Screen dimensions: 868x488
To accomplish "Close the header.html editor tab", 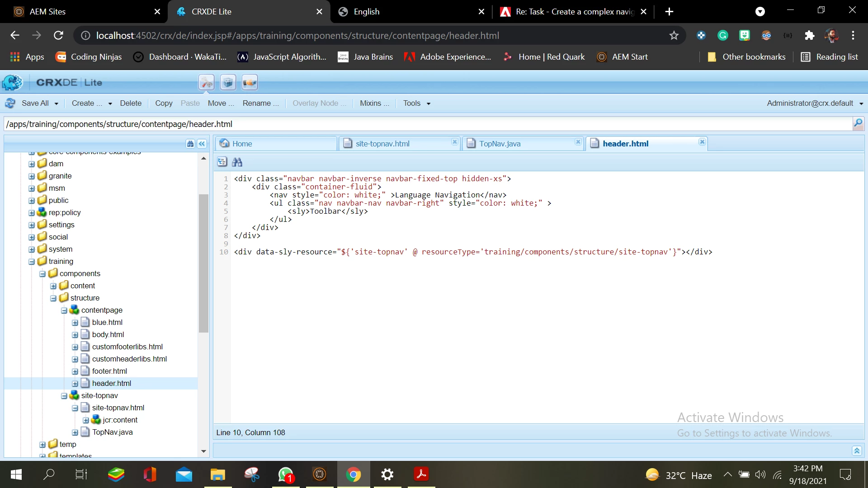I will [702, 142].
